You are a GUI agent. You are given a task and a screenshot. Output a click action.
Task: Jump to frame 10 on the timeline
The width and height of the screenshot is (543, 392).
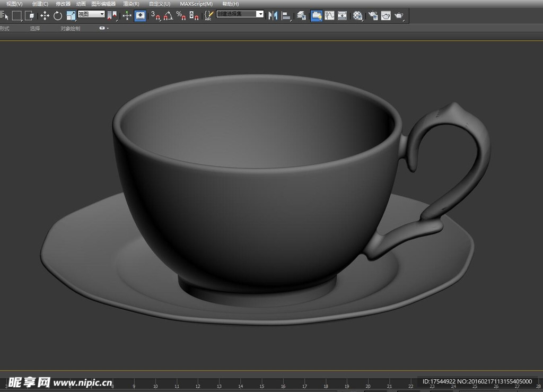[x=155, y=386]
